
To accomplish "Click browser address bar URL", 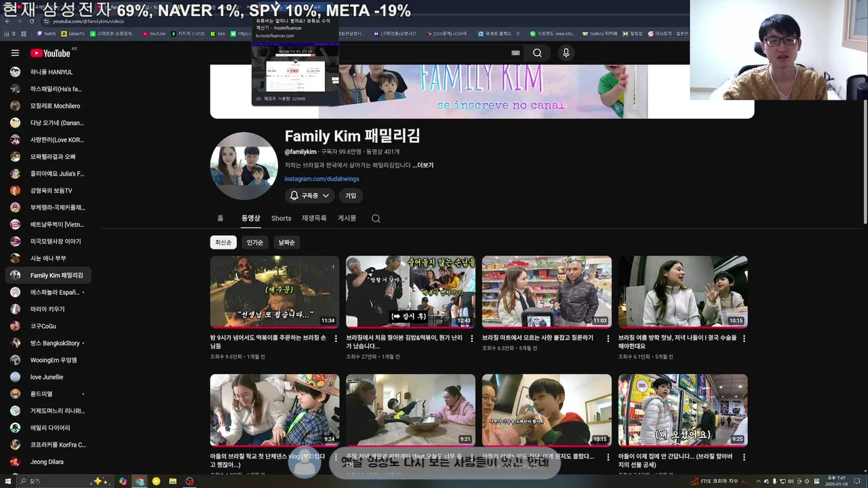I will pos(88,22).
